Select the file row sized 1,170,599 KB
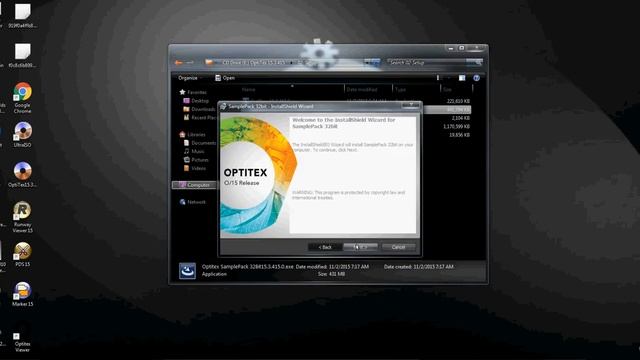The height and width of the screenshot is (360, 640). (456, 127)
